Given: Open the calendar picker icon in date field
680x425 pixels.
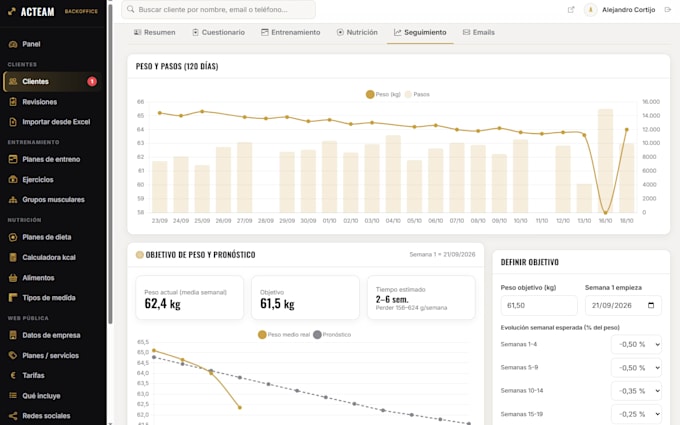Looking at the screenshot, I should (x=651, y=305).
